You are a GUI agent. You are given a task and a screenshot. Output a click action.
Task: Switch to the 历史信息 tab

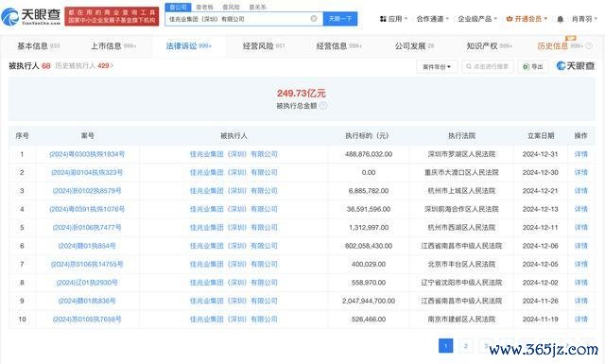coord(560,46)
